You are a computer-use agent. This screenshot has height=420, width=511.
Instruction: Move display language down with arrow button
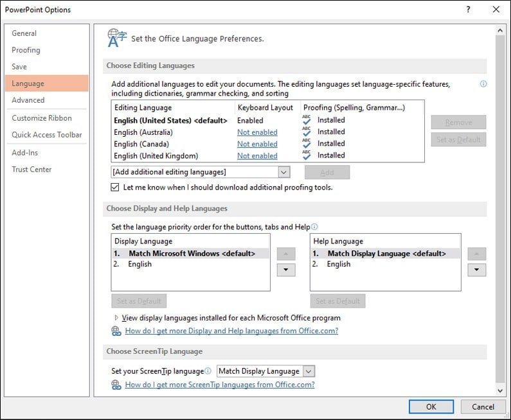(x=286, y=270)
